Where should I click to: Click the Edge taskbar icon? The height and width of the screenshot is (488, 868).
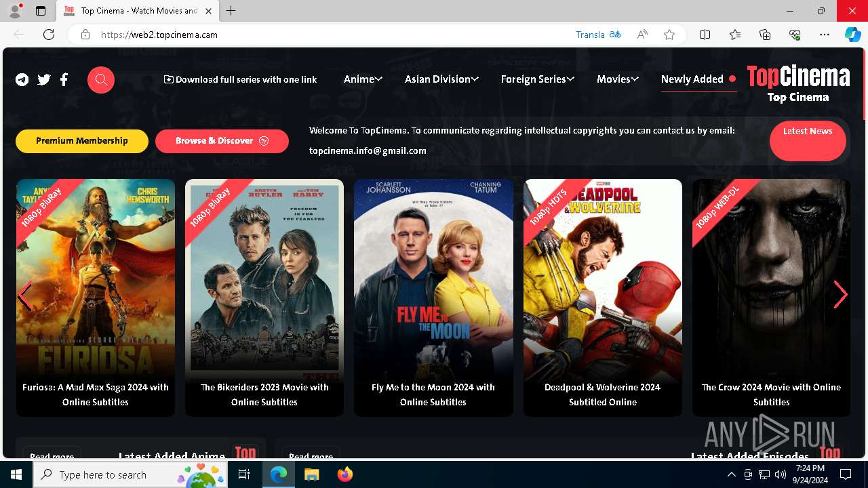click(279, 474)
